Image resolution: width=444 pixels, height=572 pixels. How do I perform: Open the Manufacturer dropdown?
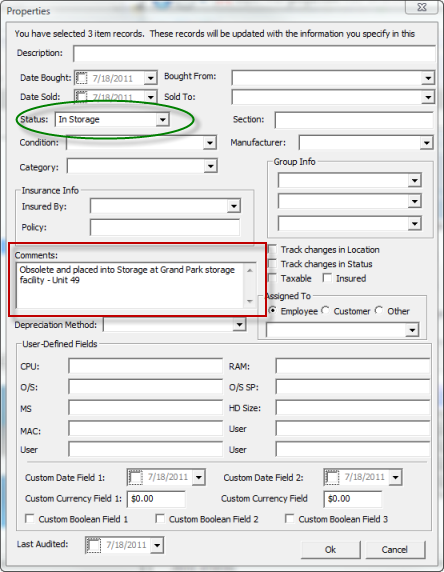[426, 143]
